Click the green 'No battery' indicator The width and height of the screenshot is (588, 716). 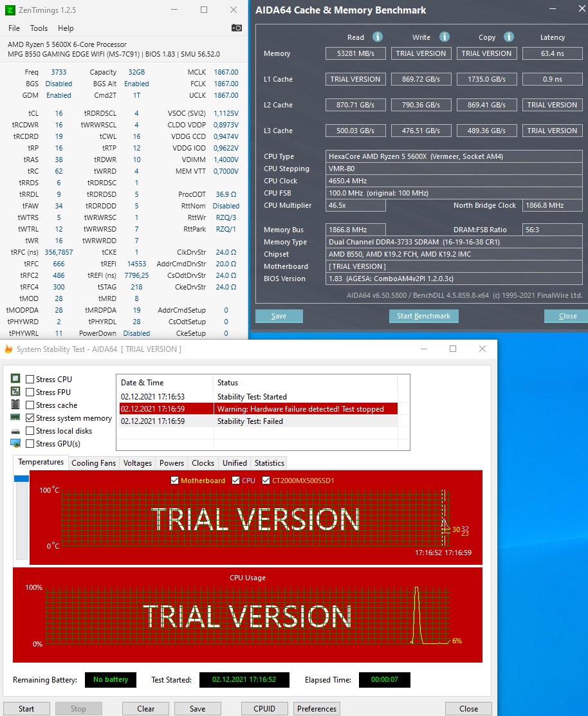point(111,679)
